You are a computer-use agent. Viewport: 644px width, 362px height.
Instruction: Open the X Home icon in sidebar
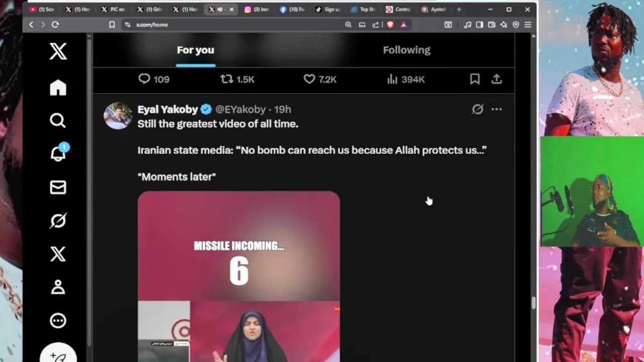click(58, 87)
